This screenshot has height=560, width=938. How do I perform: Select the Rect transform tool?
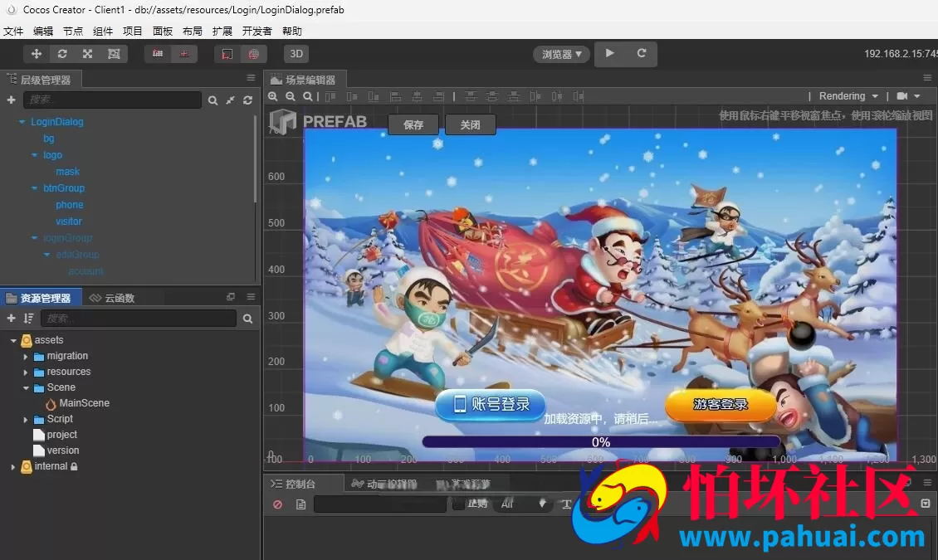114,54
